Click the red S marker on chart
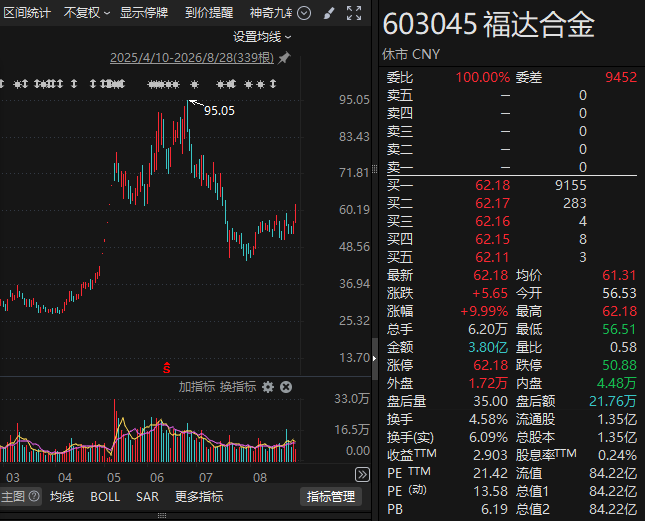The width and height of the screenshot is (645, 521). coord(166,368)
